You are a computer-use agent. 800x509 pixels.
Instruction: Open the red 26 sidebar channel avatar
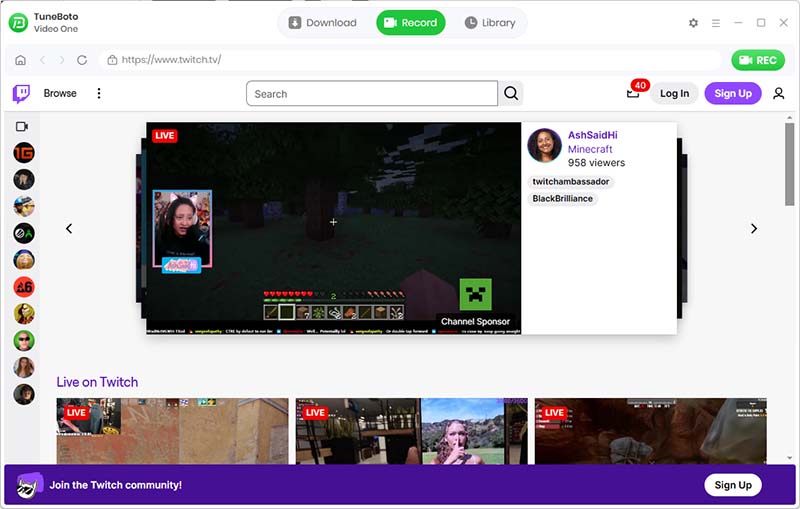pyautogui.click(x=24, y=287)
